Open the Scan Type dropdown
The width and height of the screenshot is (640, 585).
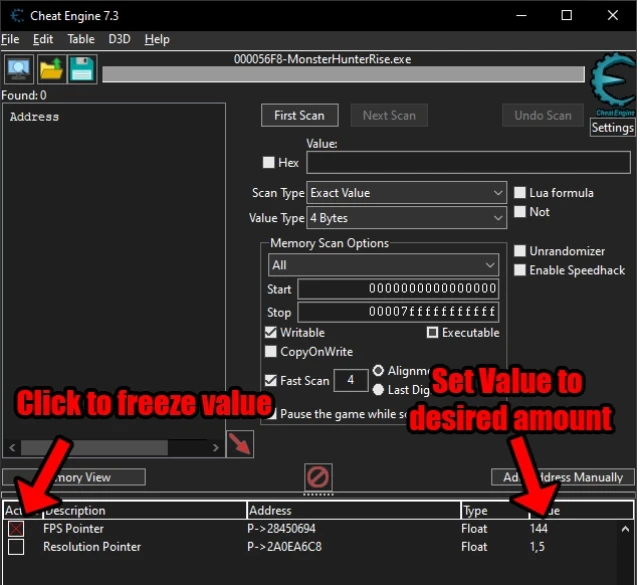[x=407, y=193]
